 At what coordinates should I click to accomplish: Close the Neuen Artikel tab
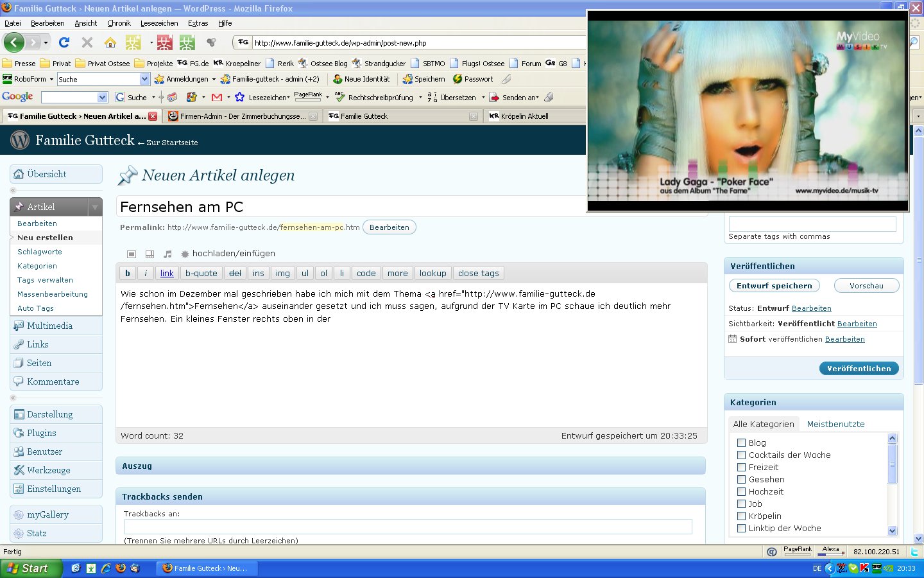pos(153,116)
